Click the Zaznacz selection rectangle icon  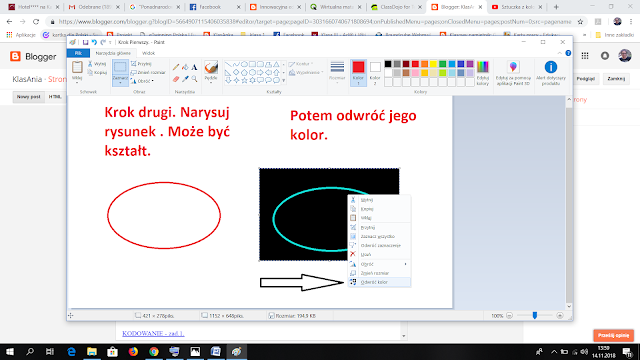click(x=120, y=67)
